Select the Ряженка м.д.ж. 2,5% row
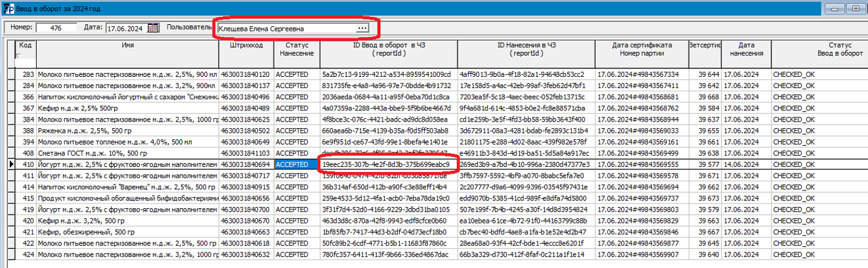The height and width of the screenshot is (268, 868). [x=127, y=130]
